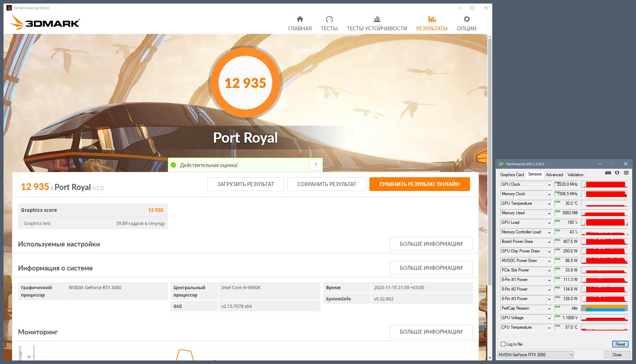The height and width of the screenshot is (364, 636).
Task: Select the GPU-Z Sensors tab
Action: 535,174
